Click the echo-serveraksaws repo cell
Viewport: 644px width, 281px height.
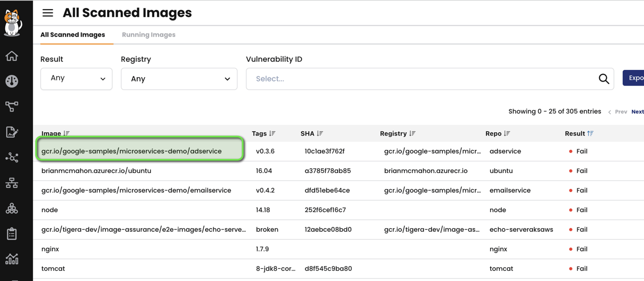tap(521, 230)
